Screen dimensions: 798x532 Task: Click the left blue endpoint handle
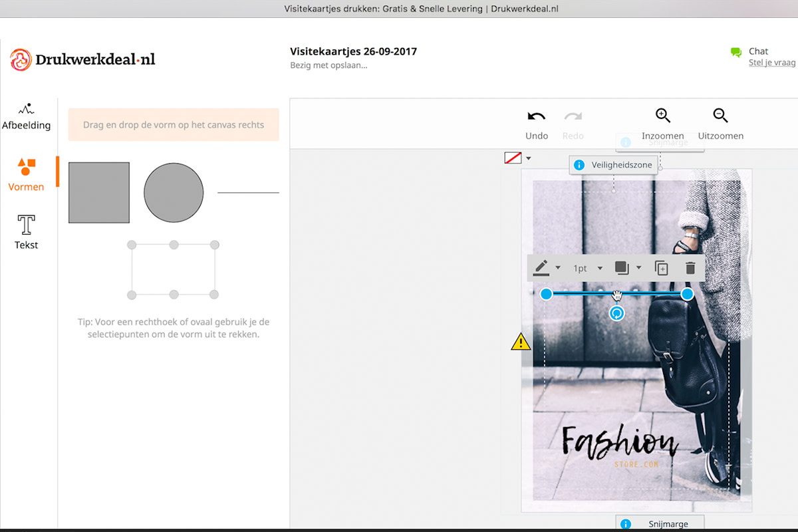546,294
